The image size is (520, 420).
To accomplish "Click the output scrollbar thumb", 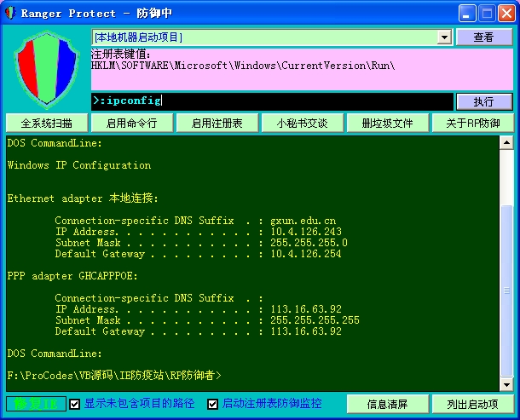I will (x=506, y=291).
